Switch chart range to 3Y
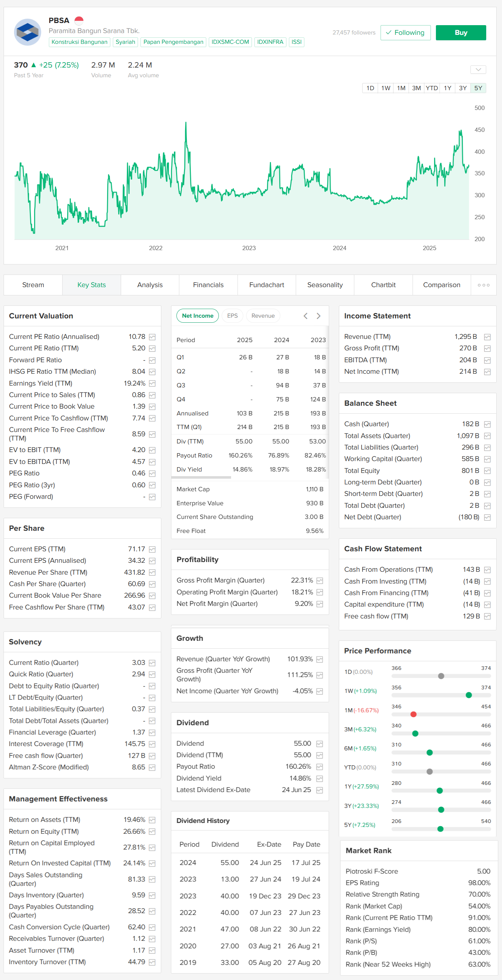Viewport: 502px width, 980px height. pyautogui.click(x=462, y=88)
